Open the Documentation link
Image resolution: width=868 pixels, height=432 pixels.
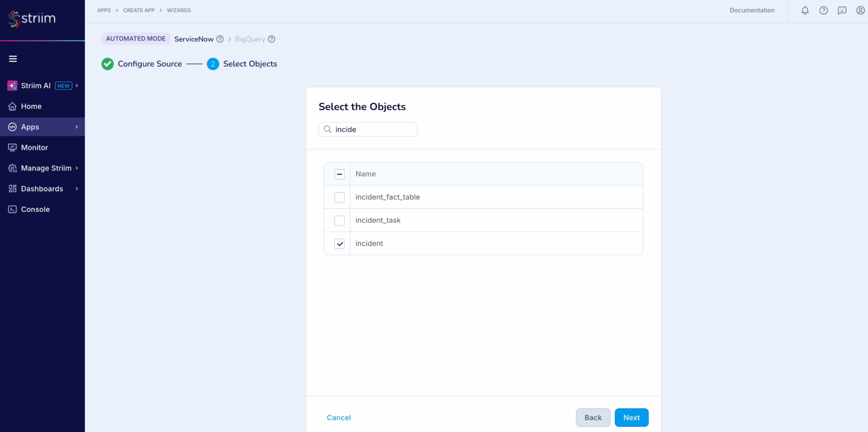[752, 10]
